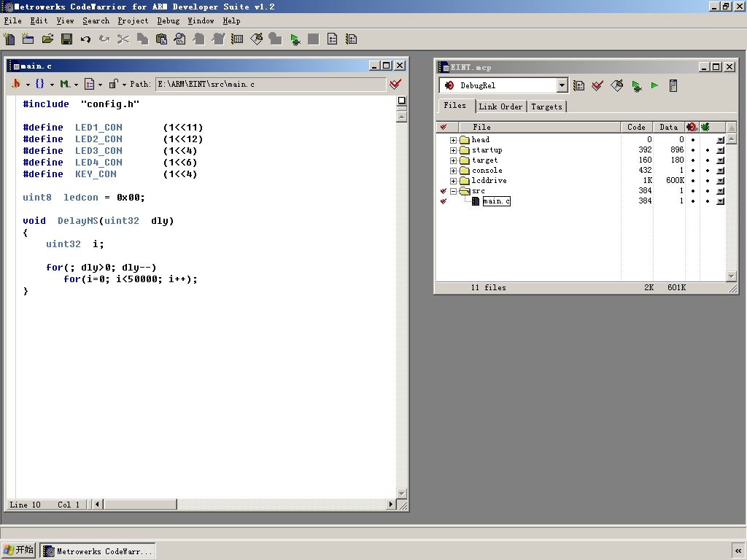Click the Windows Start button
This screenshot has height=560, width=747.
tap(19, 551)
